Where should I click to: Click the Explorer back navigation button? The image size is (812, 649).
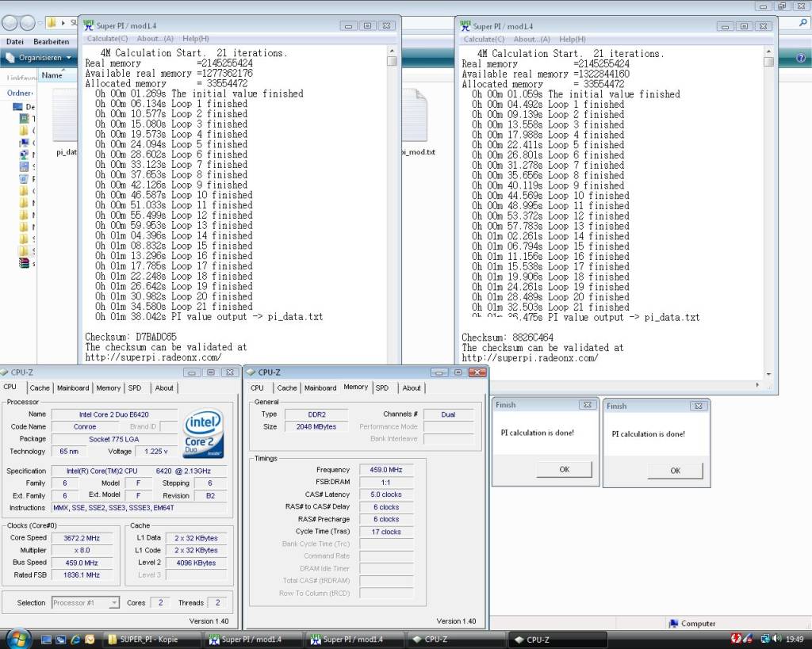coord(10,23)
